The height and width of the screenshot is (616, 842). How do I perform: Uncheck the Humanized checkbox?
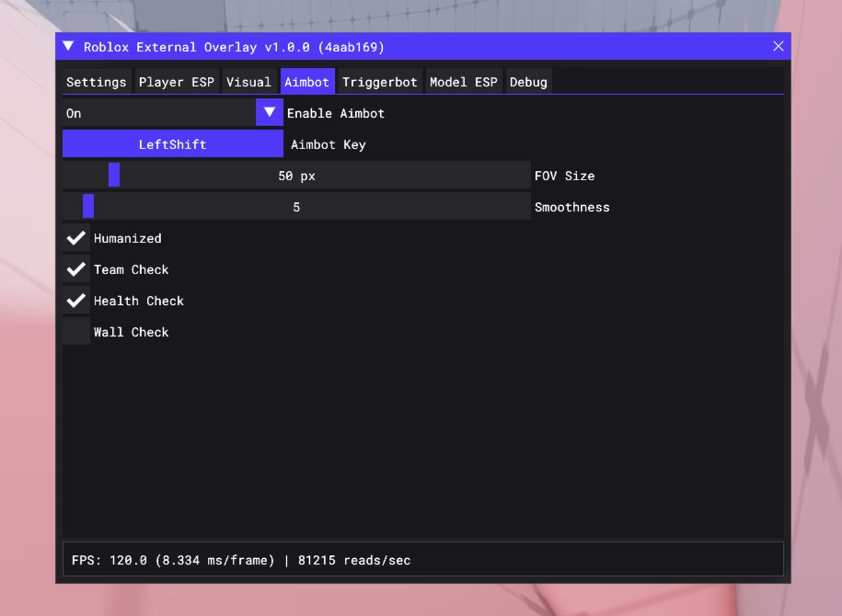tap(76, 237)
